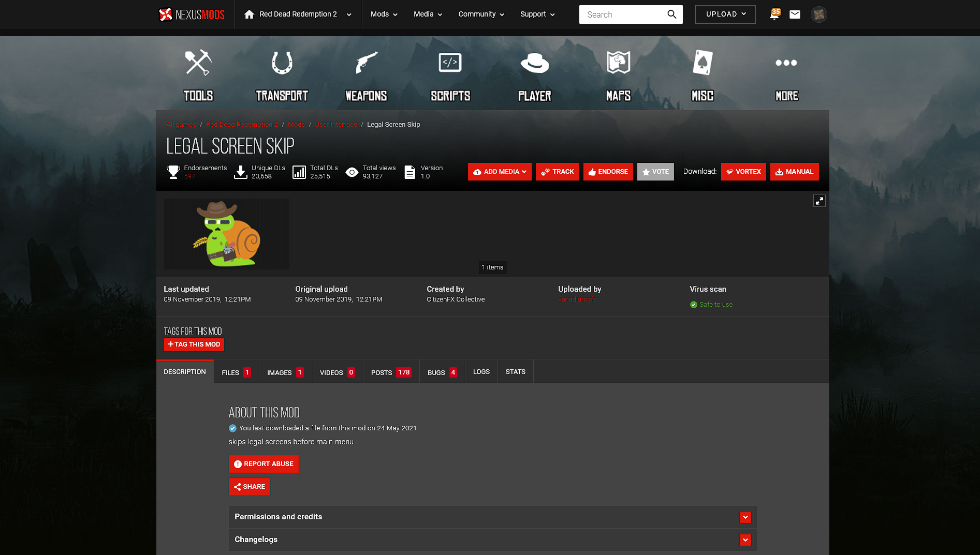Report abuse for this mod
Viewport: 980px width, 555px height.
[264, 464]
